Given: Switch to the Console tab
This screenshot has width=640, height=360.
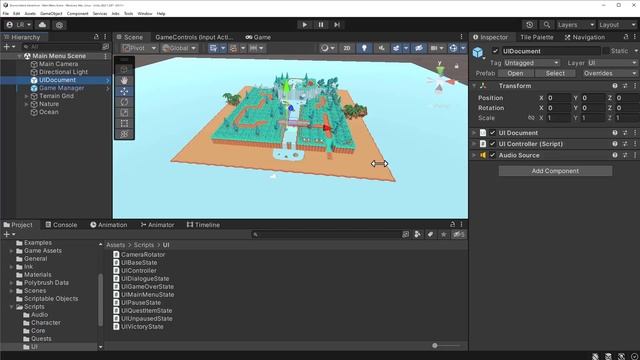Looking at the screenshot, I should tap(61, 225).
